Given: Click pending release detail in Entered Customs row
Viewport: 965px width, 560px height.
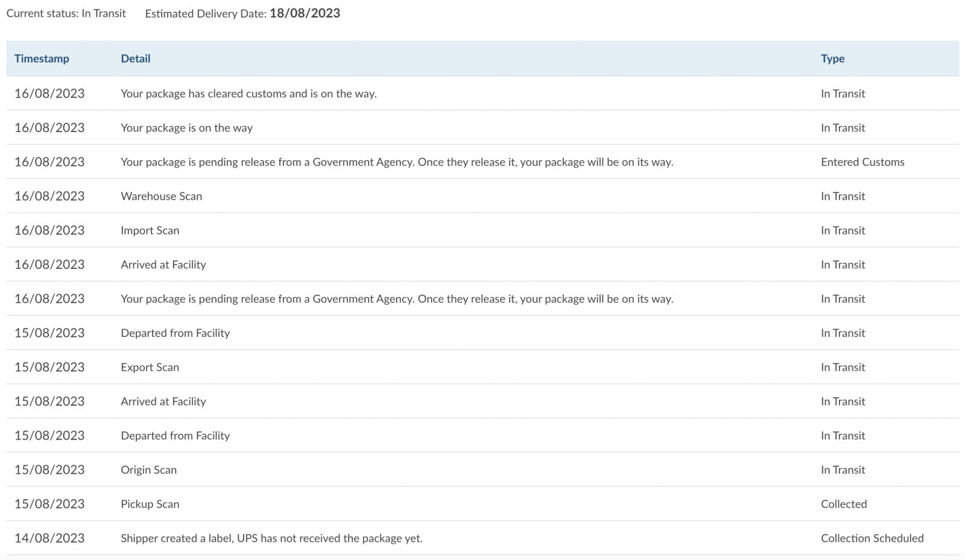Looking at the screenshot, I should [x=397, y=162].
